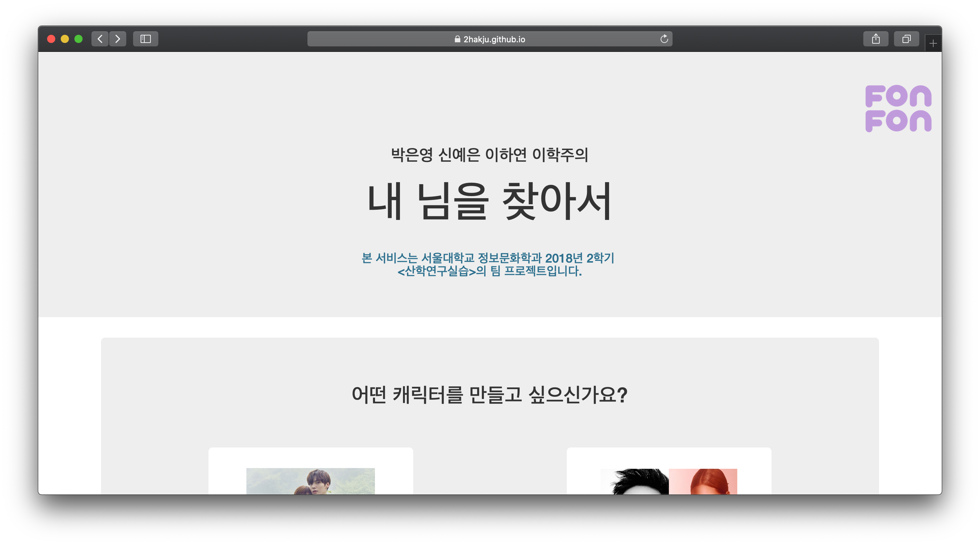Click the lock icon in the address bar
Image resolution: width=980 pixels, height=545 pixels.
(x=457, y=39)
